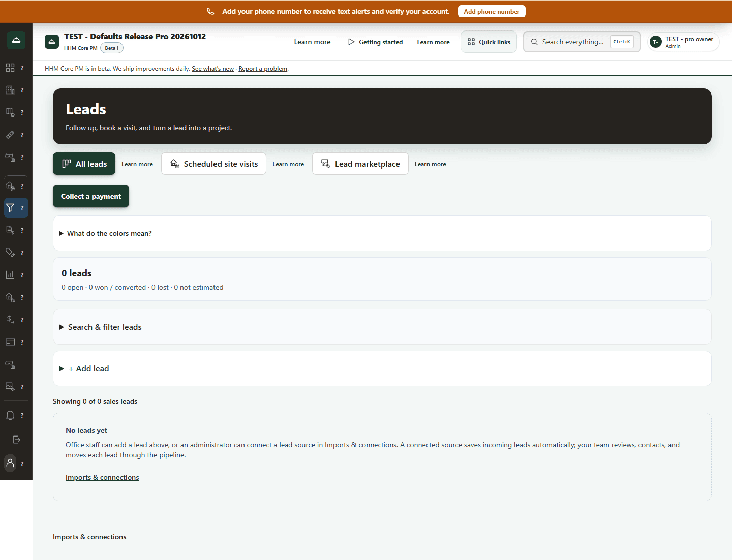Image resolution: width=732 pixels, height=560 pixels.
Task: Click Learn more beside Lead marketplace
Action: point(431,164)
